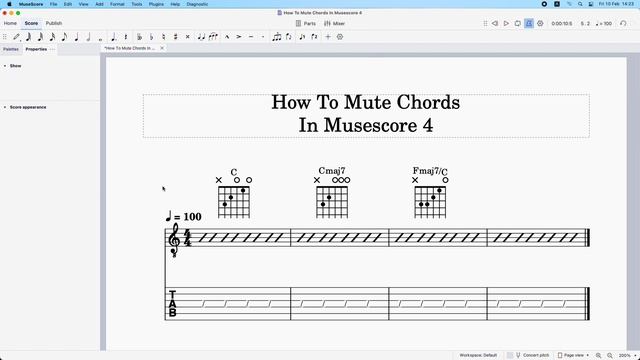This screenshot has height=360, width=640.
Task: Select 32nd note duration
Action: pos(40,37)
